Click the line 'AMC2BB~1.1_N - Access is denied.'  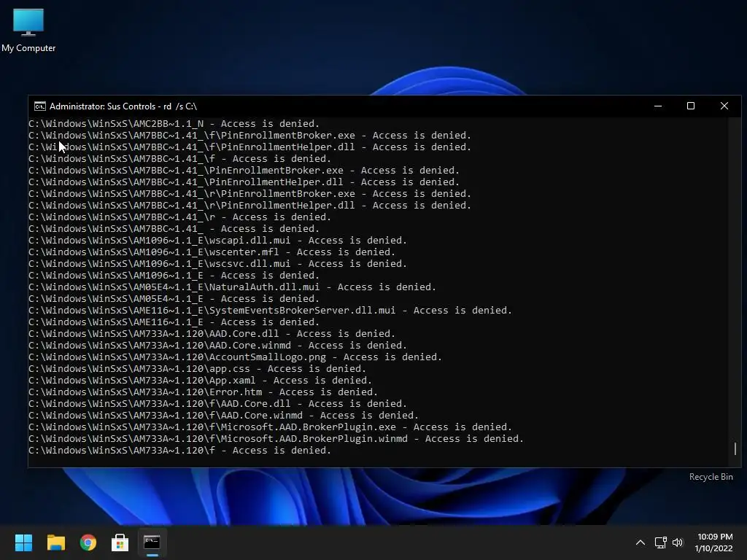click(174, 124)
